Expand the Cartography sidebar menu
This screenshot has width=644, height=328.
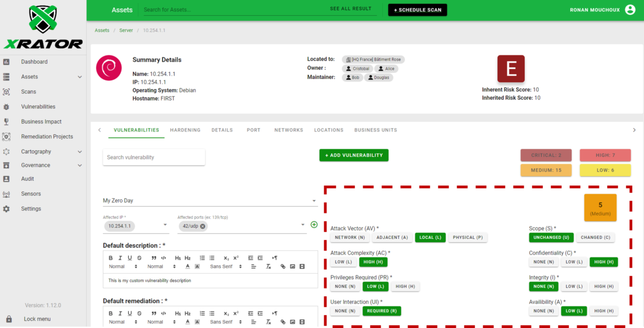coord(80,152)
